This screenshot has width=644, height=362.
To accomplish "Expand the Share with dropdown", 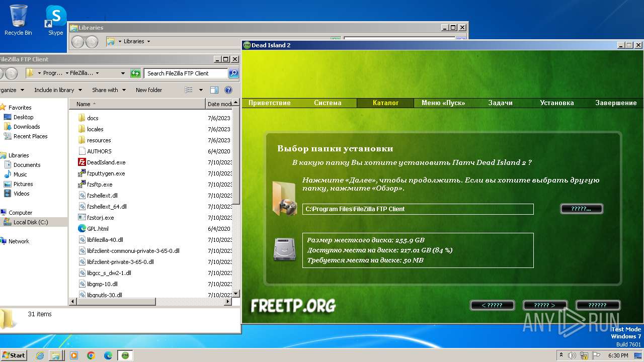I will 123,90.
